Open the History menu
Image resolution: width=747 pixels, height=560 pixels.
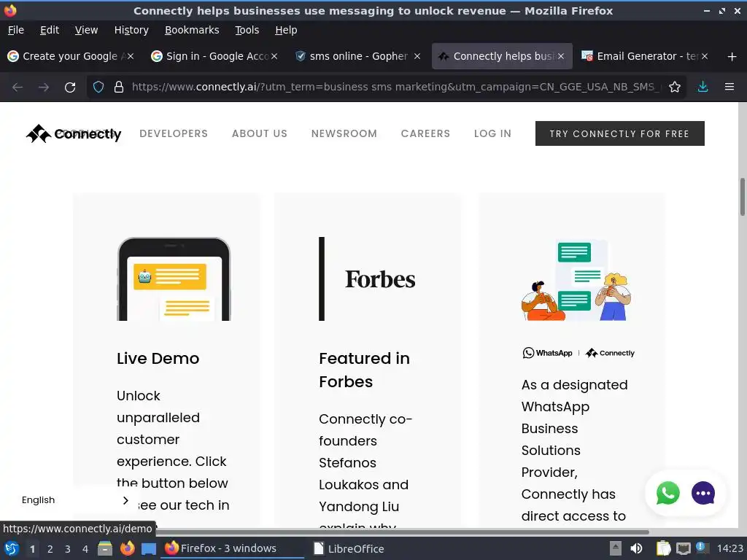(x=131, y=30)
